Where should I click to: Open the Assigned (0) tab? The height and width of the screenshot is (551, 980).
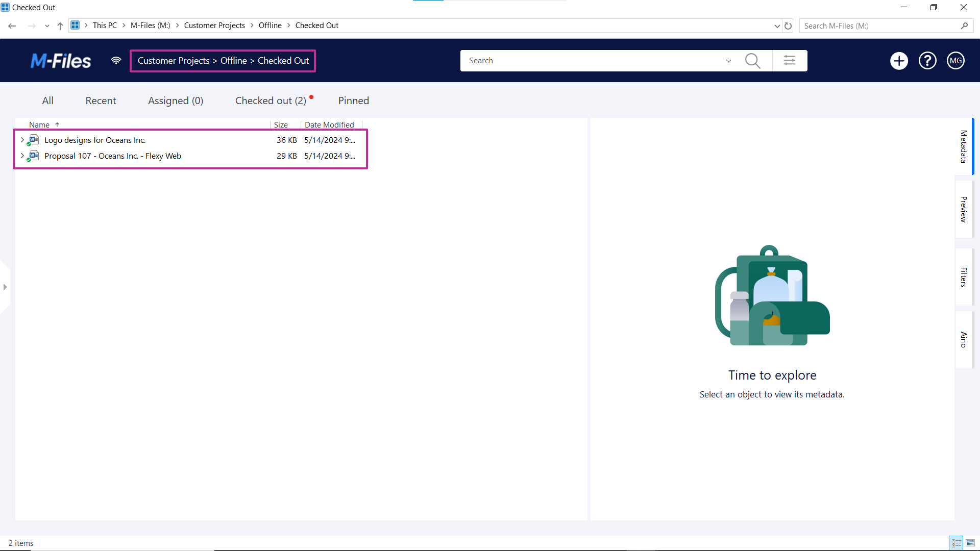(176, 101)
